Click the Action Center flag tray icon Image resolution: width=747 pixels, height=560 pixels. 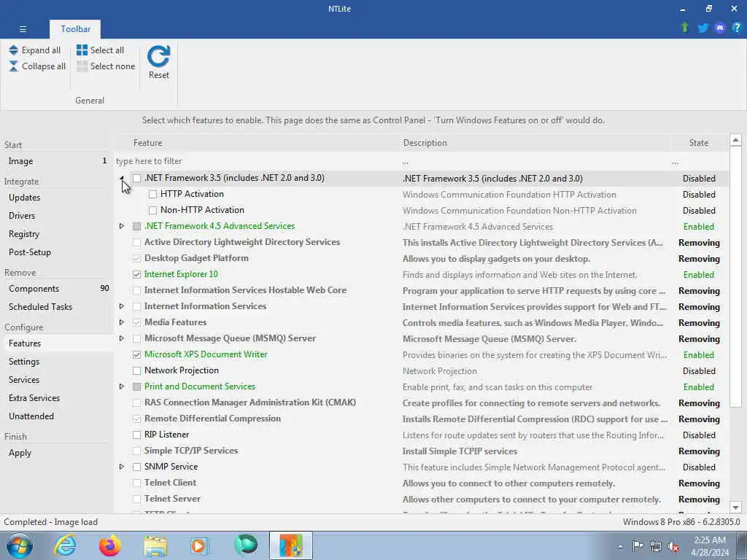tap(638, 545)
